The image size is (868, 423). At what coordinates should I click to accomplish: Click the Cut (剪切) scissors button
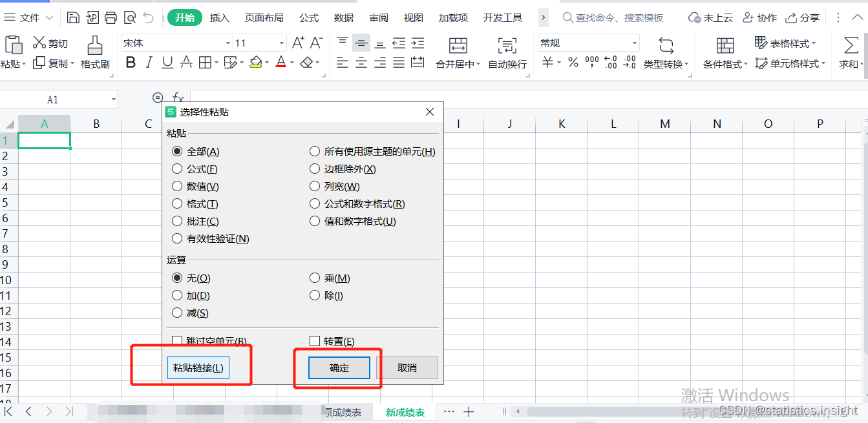(50, 43)
